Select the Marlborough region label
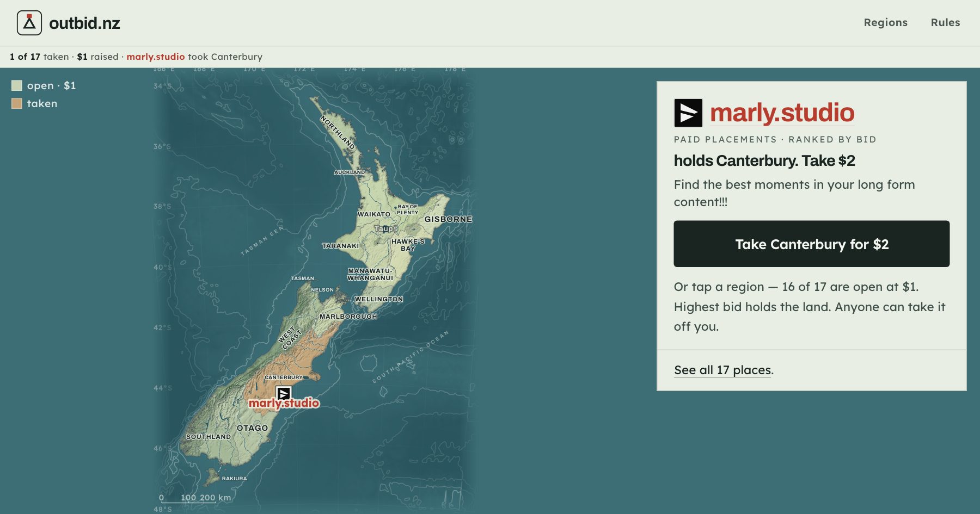980x514 pixels. (x=348, y=317)
